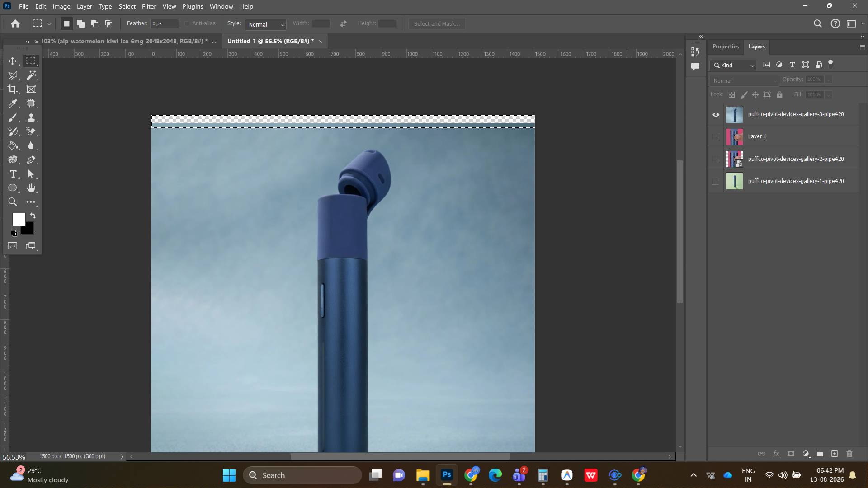Open the Kind filter dropdown
This screenshot has width=868, height=488.
pyautogui.click(x=733, y=66)
